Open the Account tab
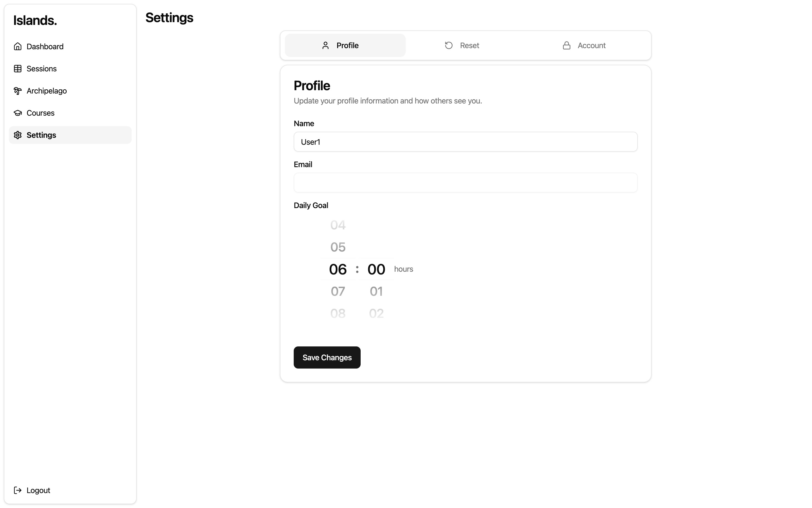812x508 pixels. tap(584, 45)
